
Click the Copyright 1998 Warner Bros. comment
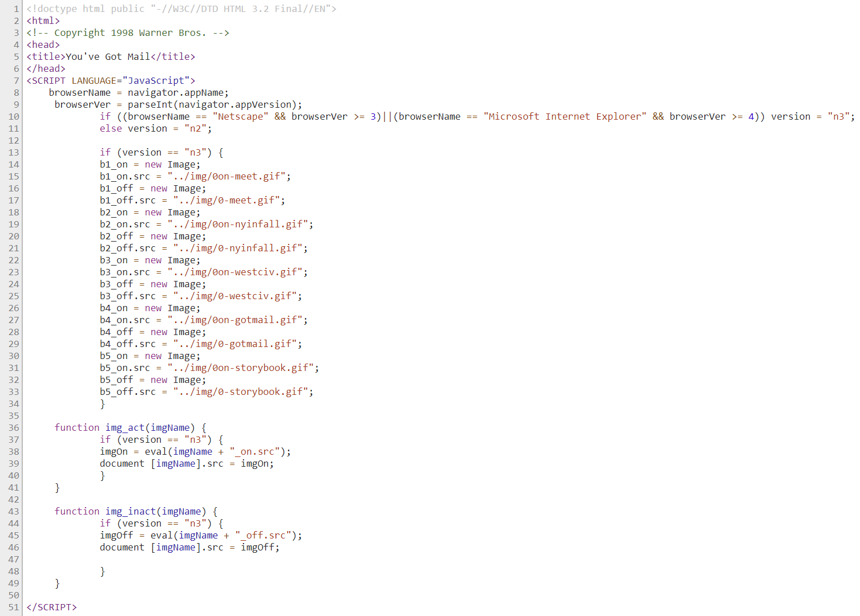tap(128, 32)
